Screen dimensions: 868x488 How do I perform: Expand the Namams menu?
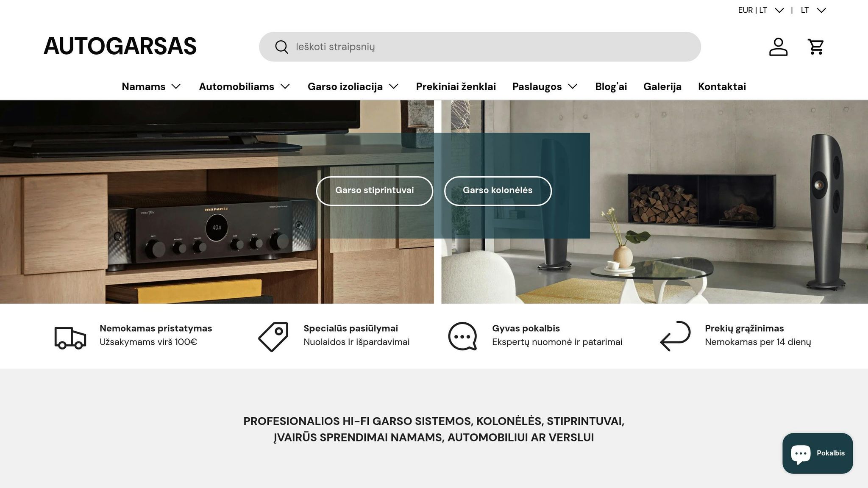point(151,86)
